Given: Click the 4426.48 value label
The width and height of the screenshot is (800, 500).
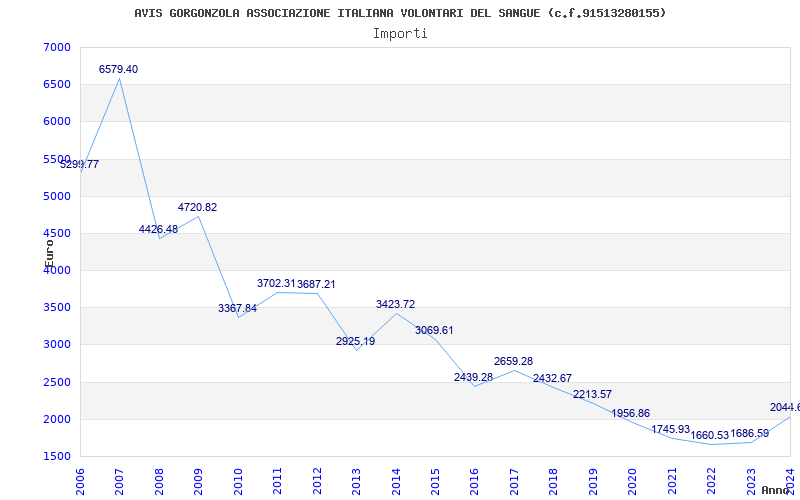Looking at the screenshot, I should (159, 230).
